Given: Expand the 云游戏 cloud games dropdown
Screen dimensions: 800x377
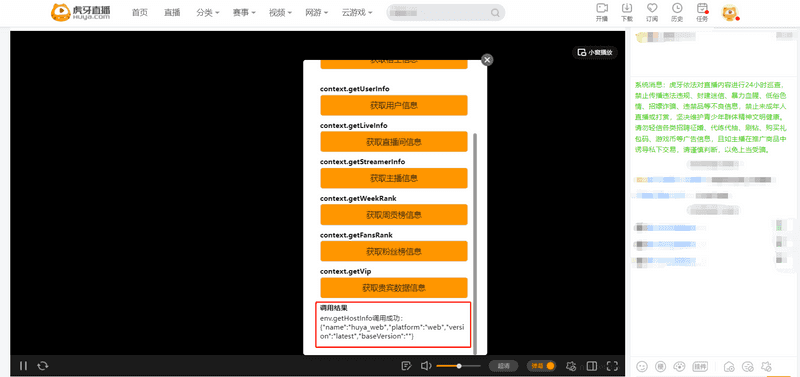Looking at the screenshot, I should tap(357, 13).
